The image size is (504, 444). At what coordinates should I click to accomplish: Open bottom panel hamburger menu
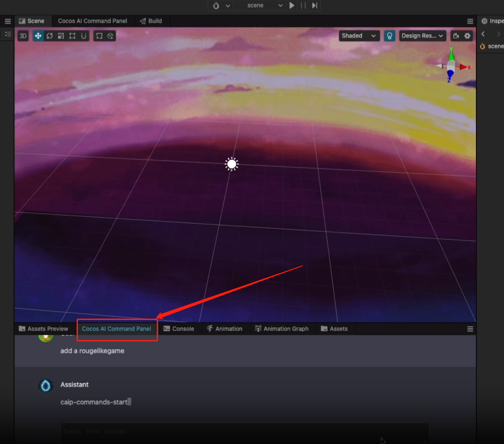tap(470, 329)
